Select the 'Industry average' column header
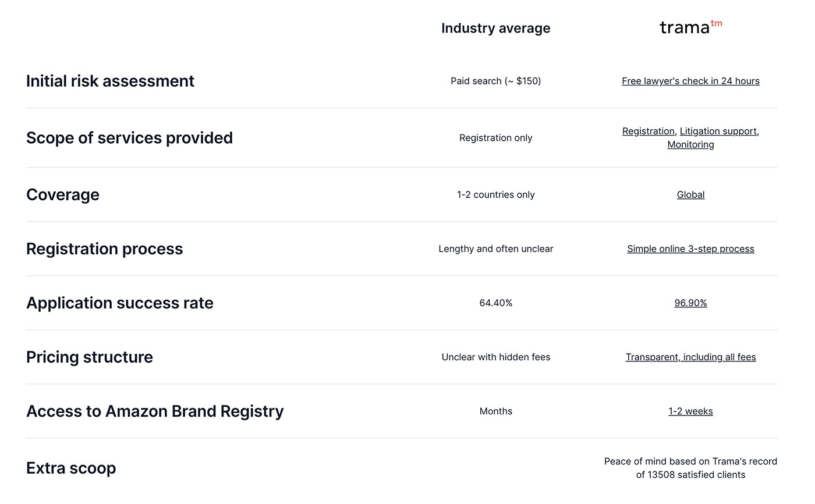The height and width of the screenshot is (504, 815). 495,28
